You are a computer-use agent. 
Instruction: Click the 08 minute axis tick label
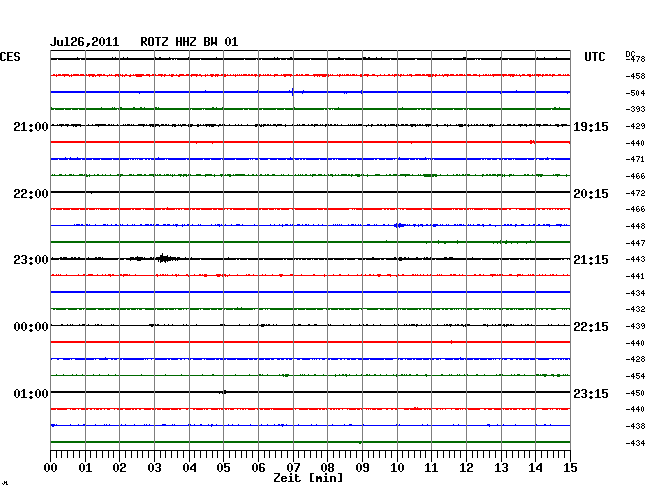327,468
